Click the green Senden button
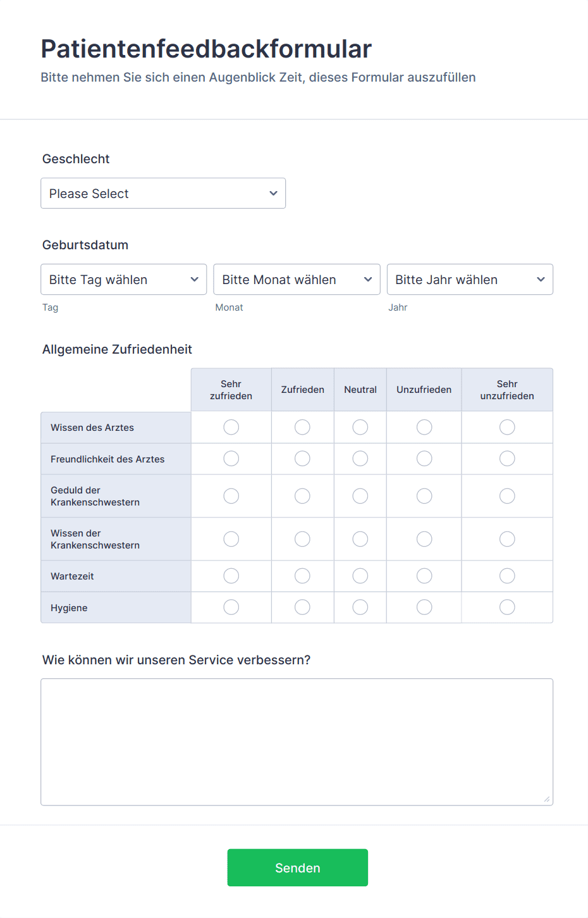The width and height of the screenshot is (588, 918). (297, 867)
